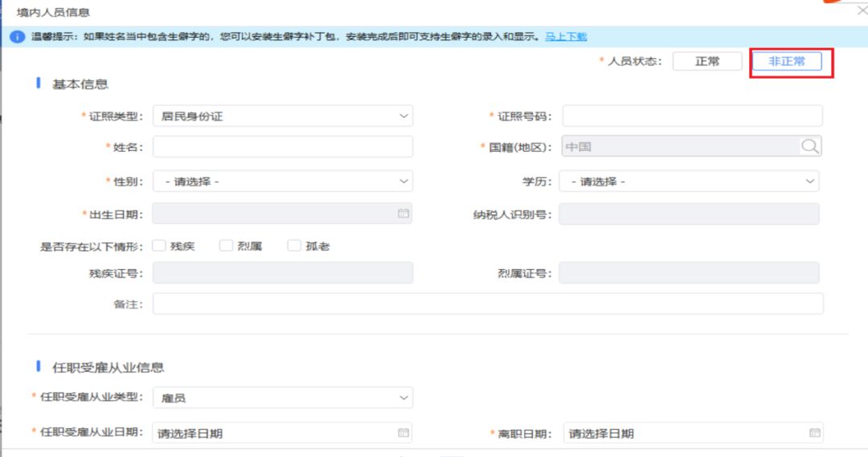Viewport: 868px width, 457px height.
Task: Click the 离职日期 date field
Action: coord(693,433)
